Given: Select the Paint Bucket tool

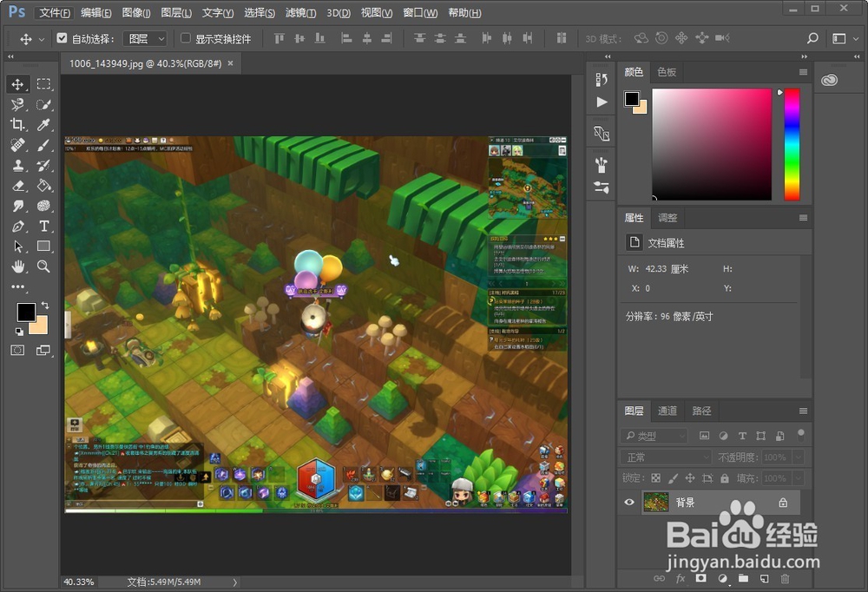Looking at the screenshot, I should 43,186.
